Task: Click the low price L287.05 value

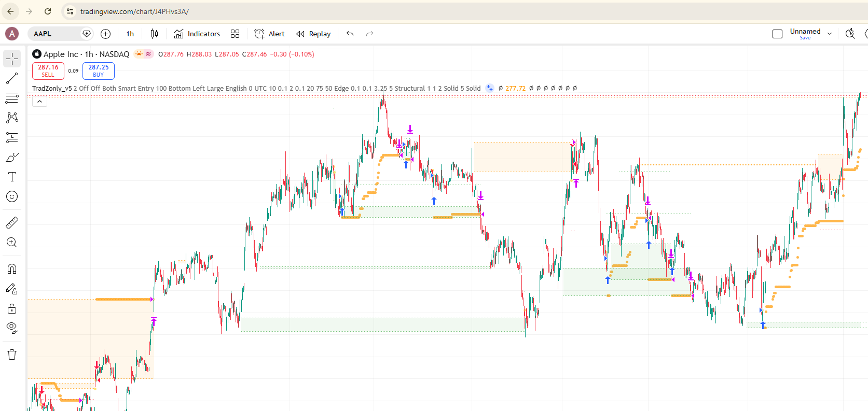Action: click(x=227, y=54)
